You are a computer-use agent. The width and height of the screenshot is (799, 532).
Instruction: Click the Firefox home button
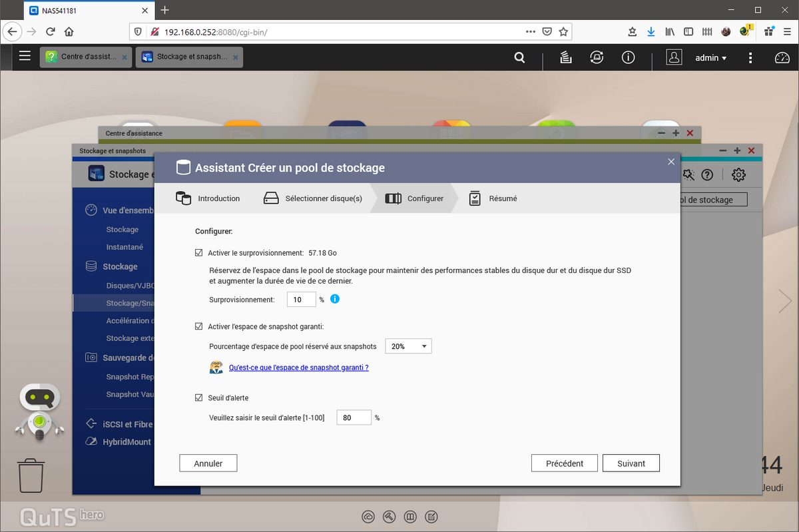coord(69,31)
